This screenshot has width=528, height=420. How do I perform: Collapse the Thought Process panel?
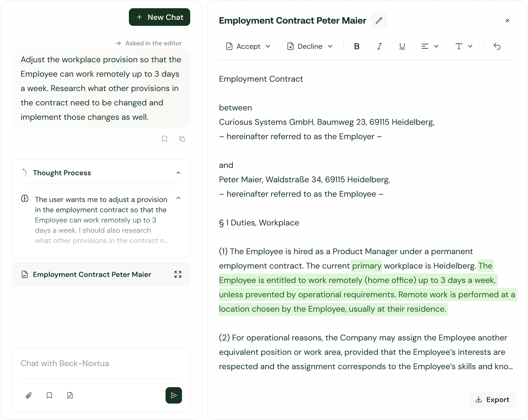(178, 173)
